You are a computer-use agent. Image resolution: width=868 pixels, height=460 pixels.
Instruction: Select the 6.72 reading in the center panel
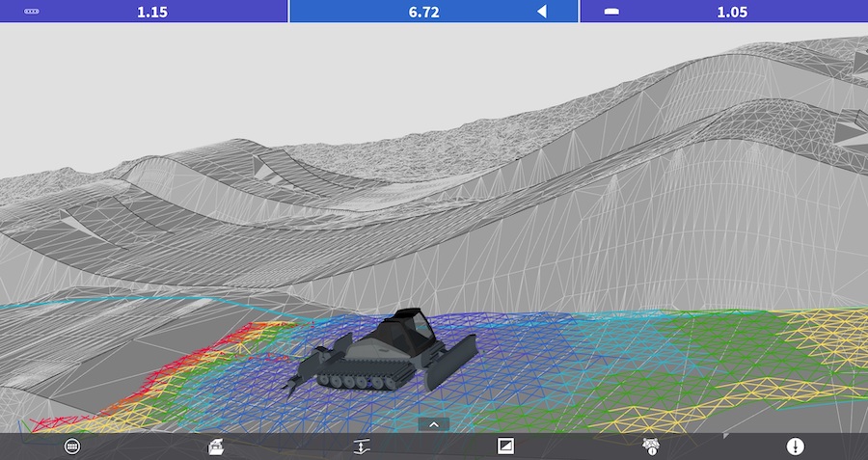(424, 12)
